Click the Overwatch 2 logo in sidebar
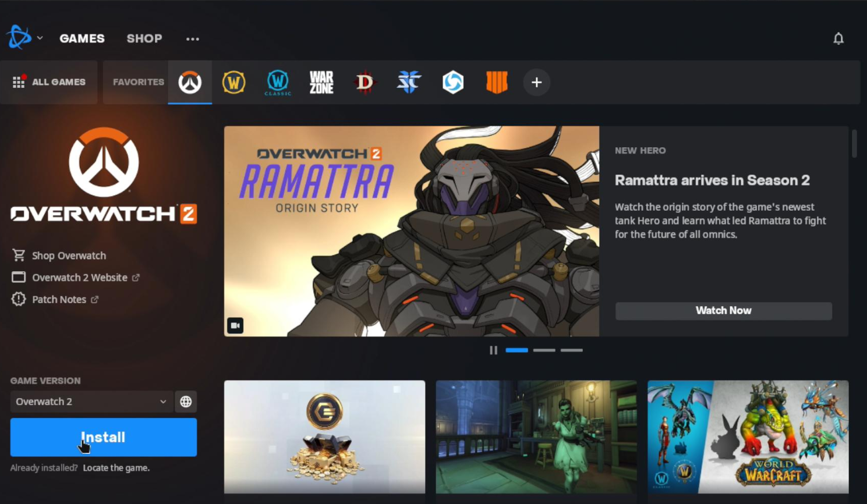 point(104,175)
